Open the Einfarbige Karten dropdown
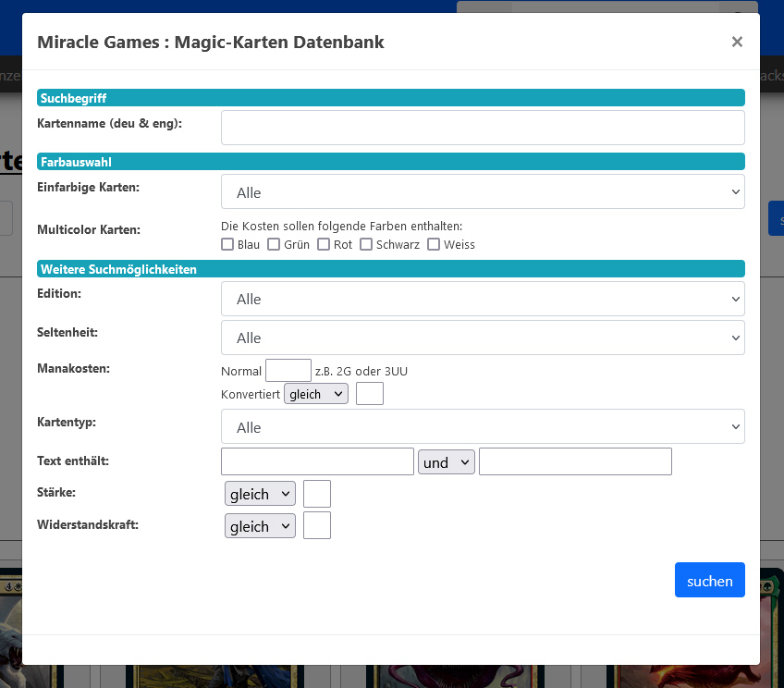 pyautogui.click(x=483, y=191)
